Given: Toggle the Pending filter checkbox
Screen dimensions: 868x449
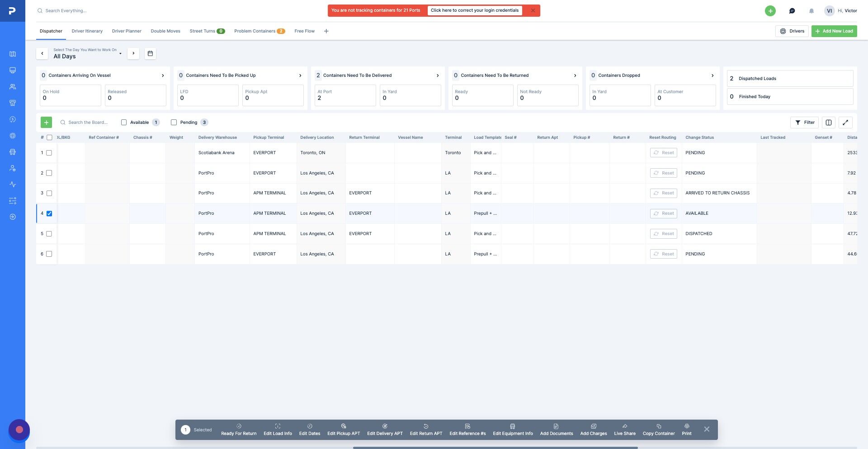Looking at the screenshot, I should tap(174, 123).
